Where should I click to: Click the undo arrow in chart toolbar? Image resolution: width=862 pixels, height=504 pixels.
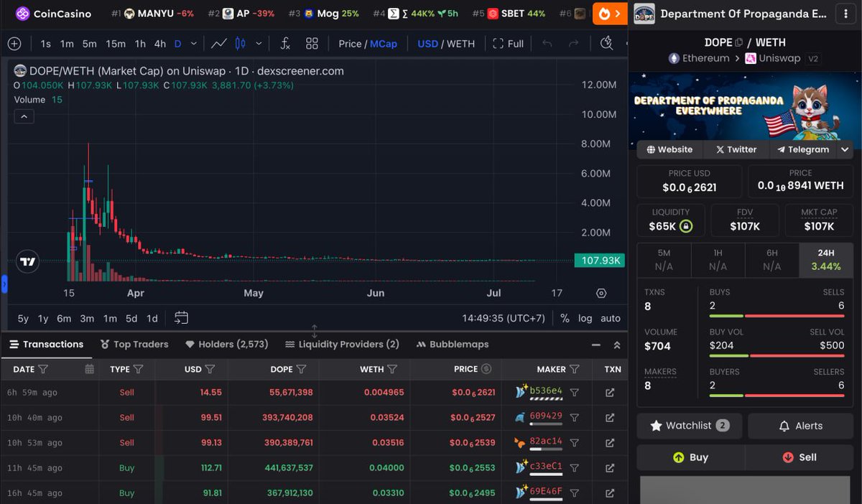pyautogui.click(x=547, y=44)
